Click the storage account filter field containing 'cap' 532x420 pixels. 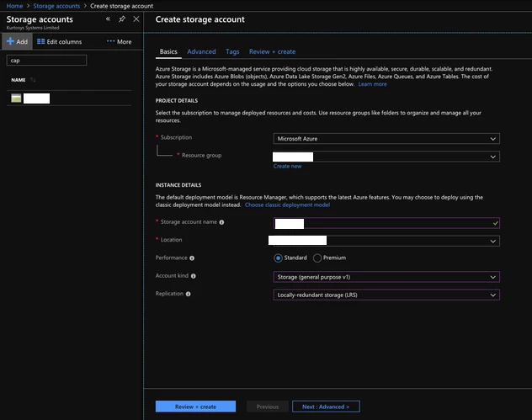click(46, 61)
